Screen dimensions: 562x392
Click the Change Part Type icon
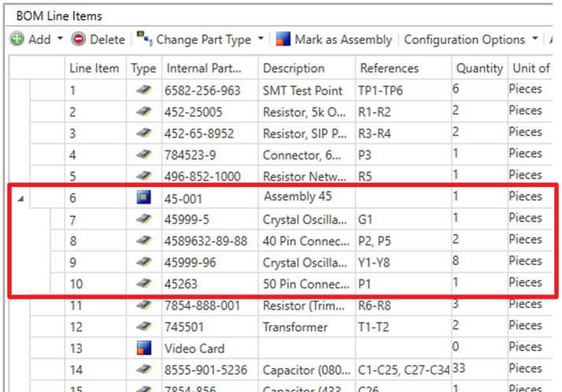tap(144, 39)
